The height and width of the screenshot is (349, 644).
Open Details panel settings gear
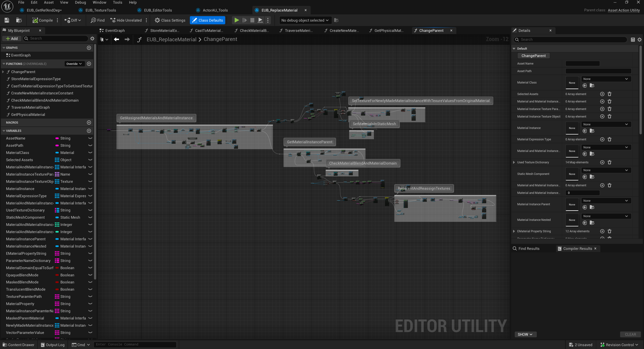[x=639, y=39]
